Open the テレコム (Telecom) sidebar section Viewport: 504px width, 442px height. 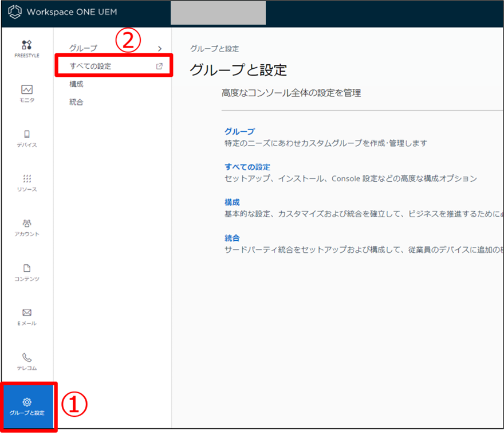pos(27,362)
